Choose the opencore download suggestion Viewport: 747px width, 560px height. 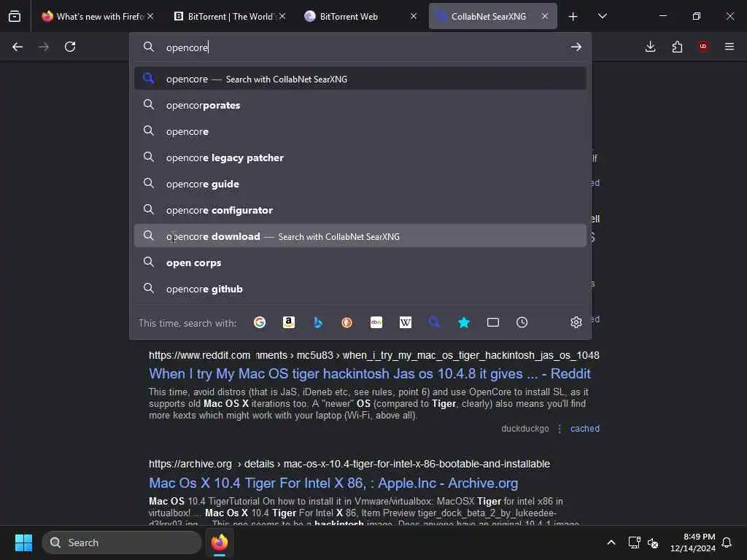[360, 236]
